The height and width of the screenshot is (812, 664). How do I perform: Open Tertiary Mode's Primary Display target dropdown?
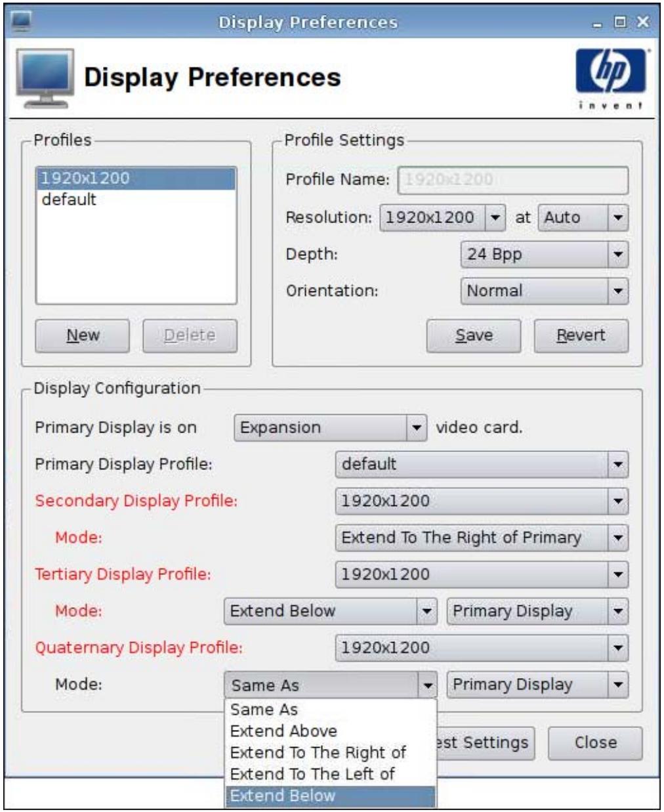[537, 611]
